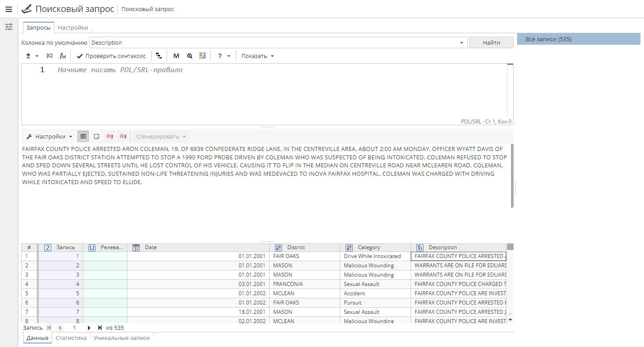Click the next highlight arrow icon

pos(123,136)
